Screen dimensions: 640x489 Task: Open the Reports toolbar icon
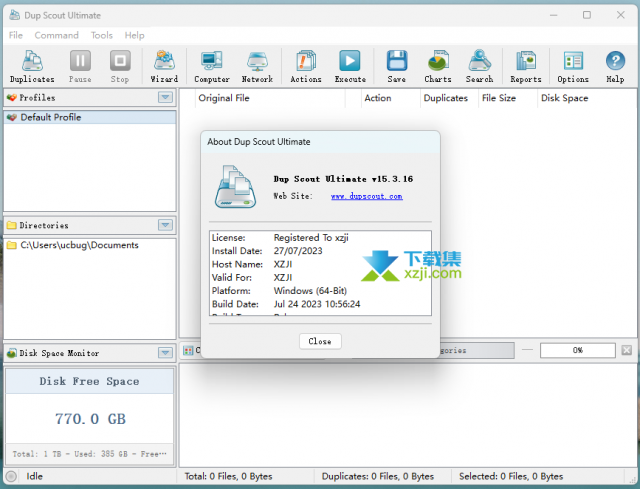tap(526, 61)
